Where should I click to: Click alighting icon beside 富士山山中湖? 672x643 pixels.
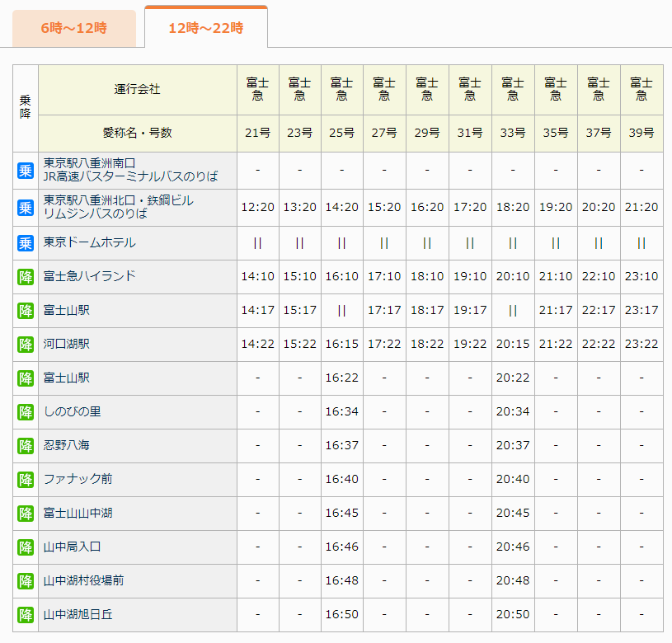coord(26,514)
